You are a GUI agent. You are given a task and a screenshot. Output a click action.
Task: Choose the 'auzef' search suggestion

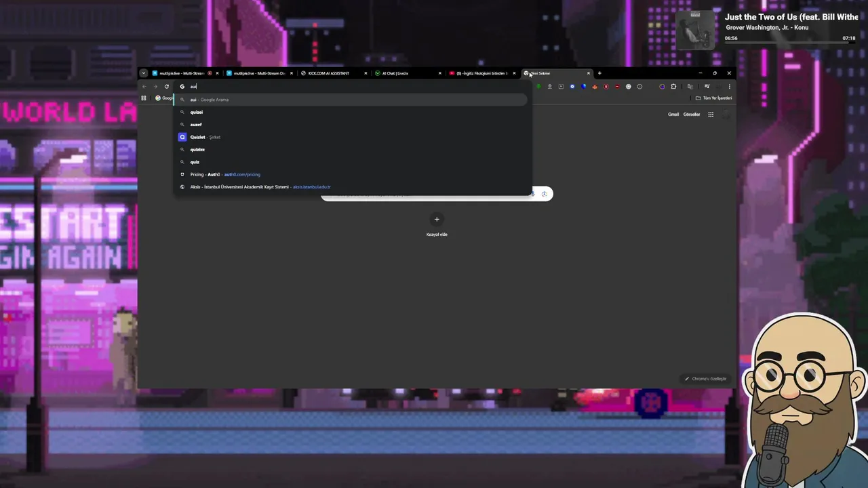click(351, 125)
